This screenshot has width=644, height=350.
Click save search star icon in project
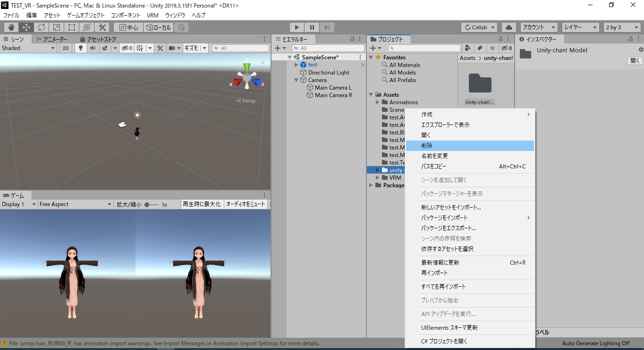pyautogui.click(x=492, y=48)
